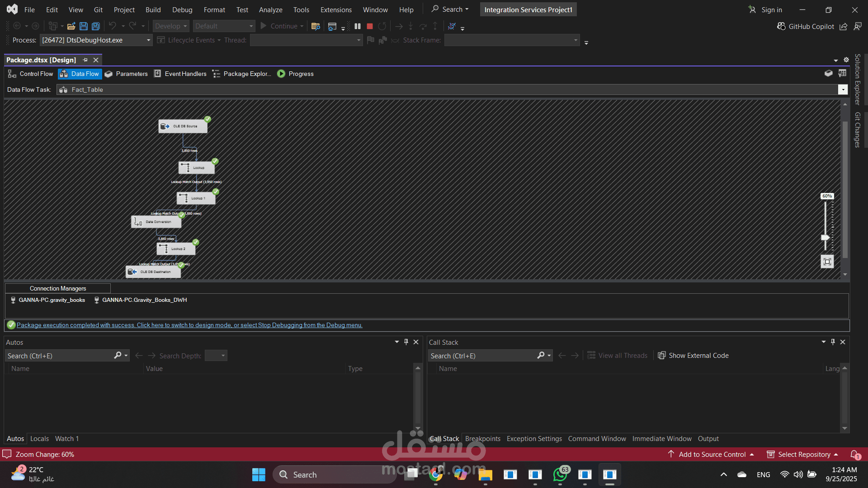
Task: Open the Process DtsDebugHost.exe dropdown
Action: click(x=148, y=40)
